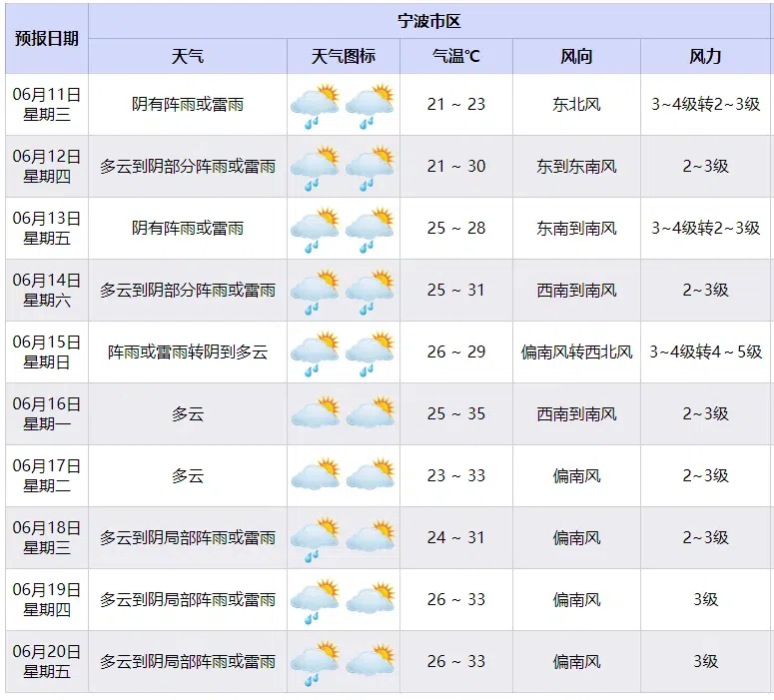Select 偏南风转西北风 wind direction cell
The image size is (774, 700).
pyautogui.click(x=576, y=351)
